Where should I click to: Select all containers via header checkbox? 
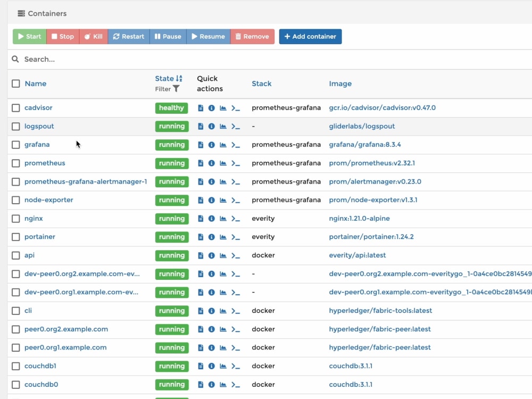15,84
